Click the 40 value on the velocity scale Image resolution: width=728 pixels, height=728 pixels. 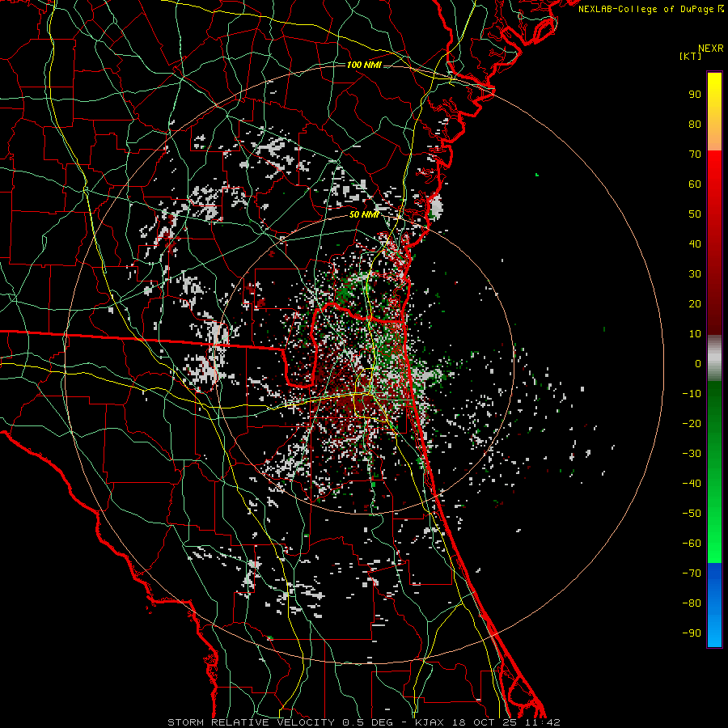[x=695, y=244]
